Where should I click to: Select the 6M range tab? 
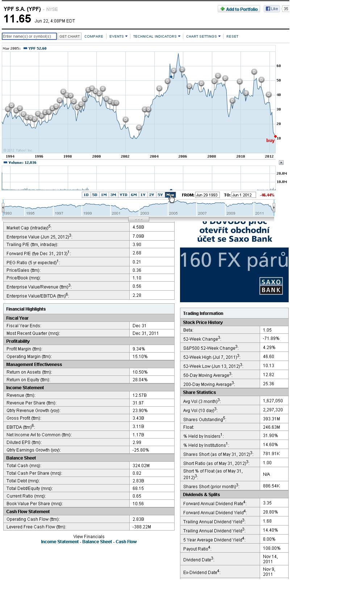[134, 195]
